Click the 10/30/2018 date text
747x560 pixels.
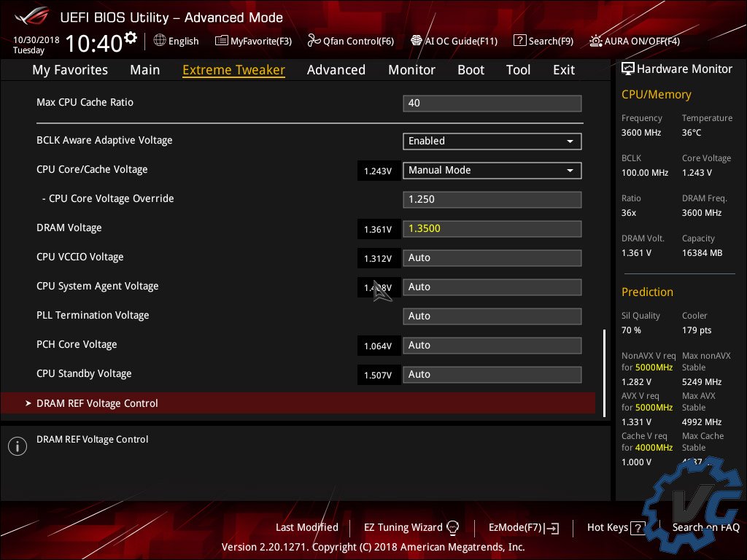[36, 40]
